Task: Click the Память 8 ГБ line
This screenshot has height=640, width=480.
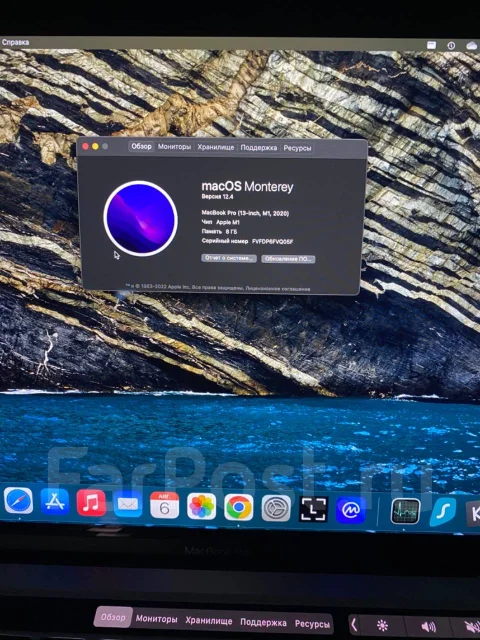Action: (220, 231)
